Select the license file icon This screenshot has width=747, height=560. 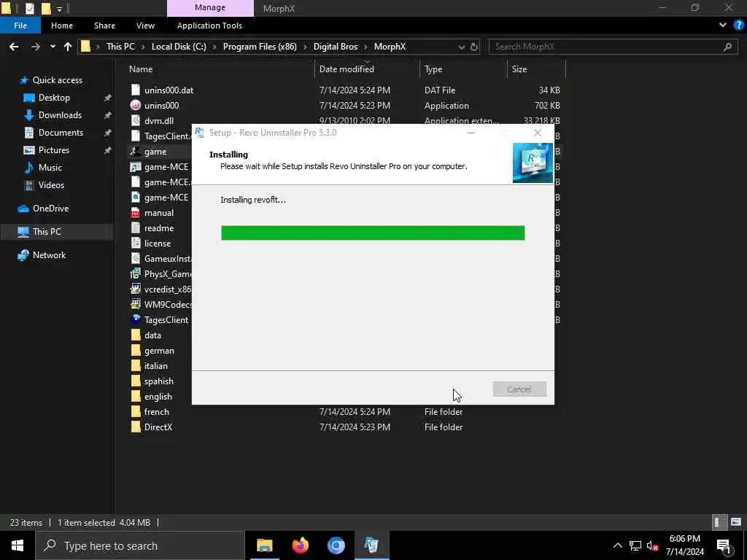click(x=136, y=244)
